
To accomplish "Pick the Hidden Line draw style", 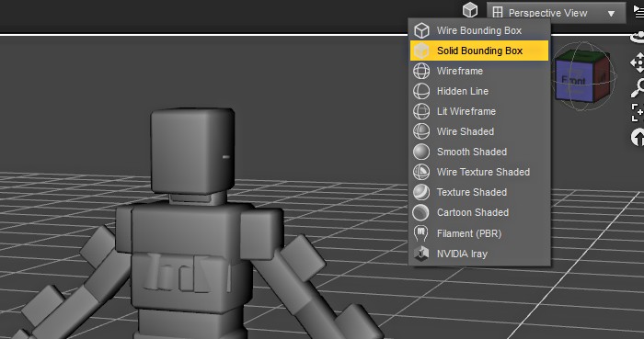I will (x=479, y=91).
